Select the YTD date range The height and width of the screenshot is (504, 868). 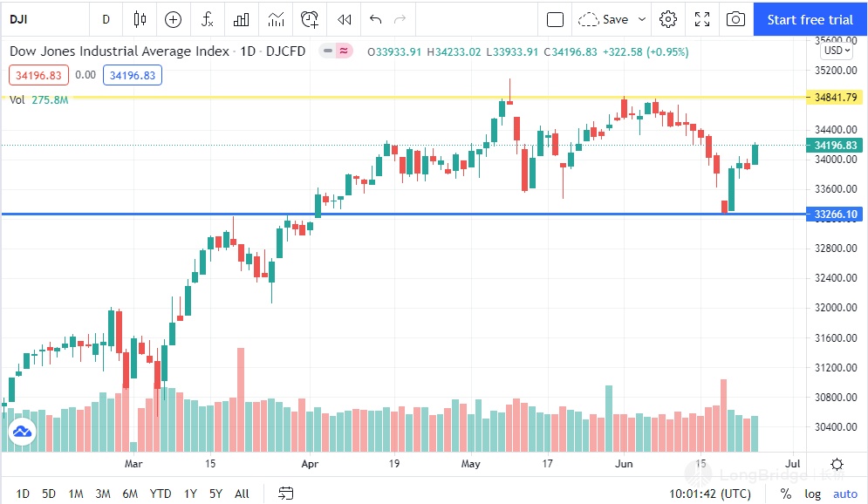(161, 494)
